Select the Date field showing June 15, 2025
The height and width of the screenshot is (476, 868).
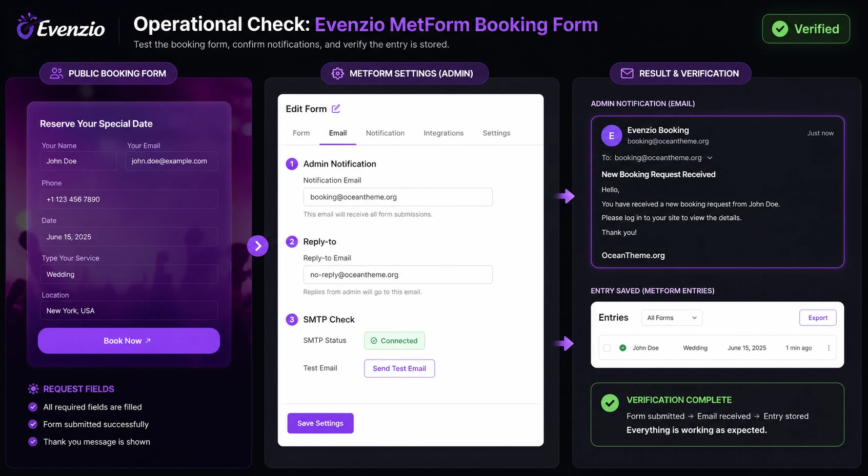click(129, 237)
